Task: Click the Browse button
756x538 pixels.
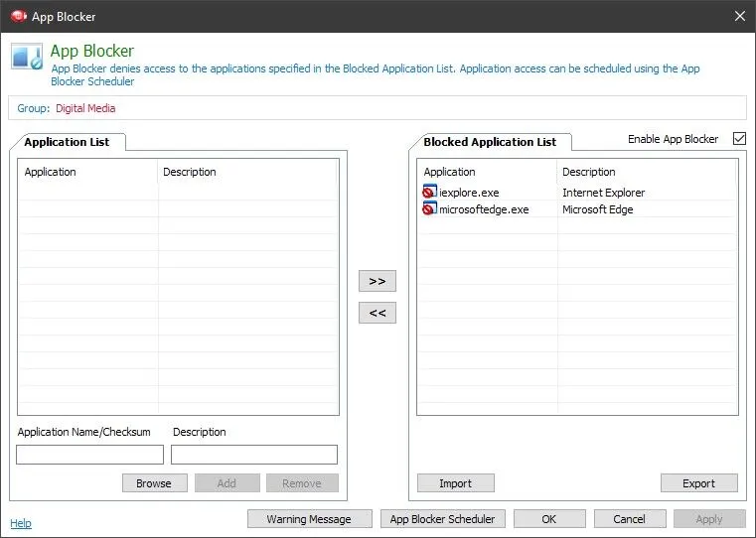Action: tap(154, 483)
